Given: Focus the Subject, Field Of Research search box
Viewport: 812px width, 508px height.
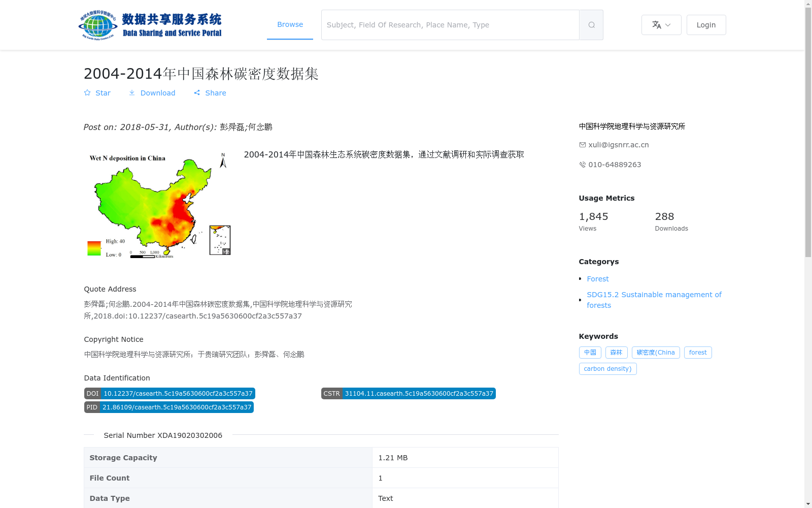Looking at the screenshot, I should click(450, 25).
